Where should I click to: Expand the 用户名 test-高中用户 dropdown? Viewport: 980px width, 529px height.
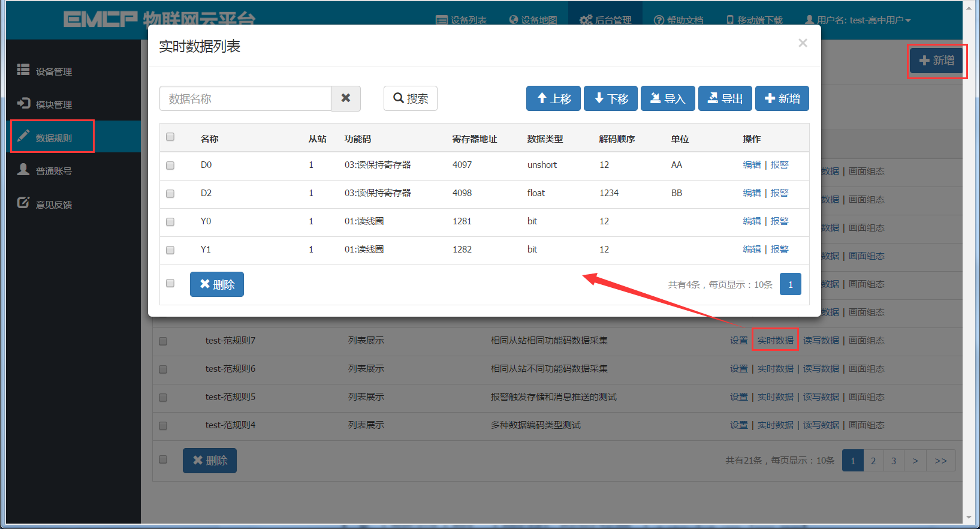click(858, 20)
